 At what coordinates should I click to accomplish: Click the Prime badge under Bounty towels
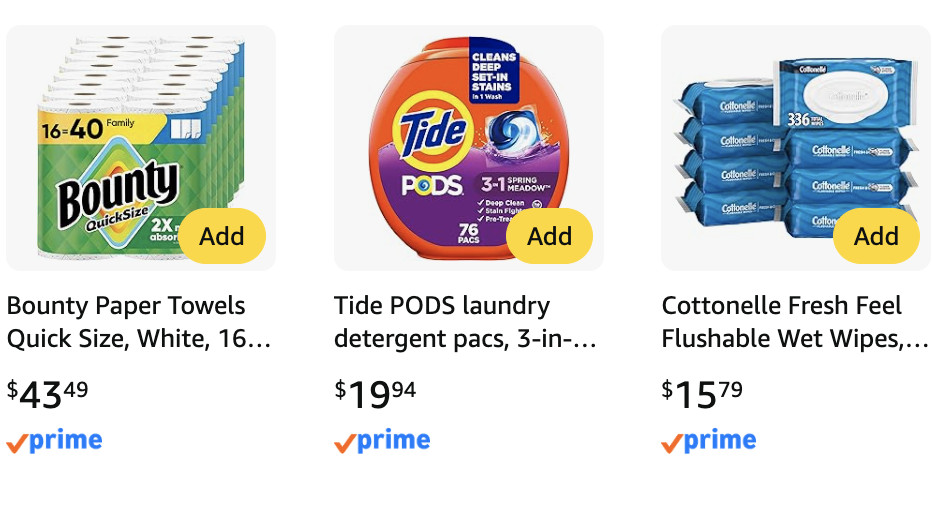coord(55,441)
